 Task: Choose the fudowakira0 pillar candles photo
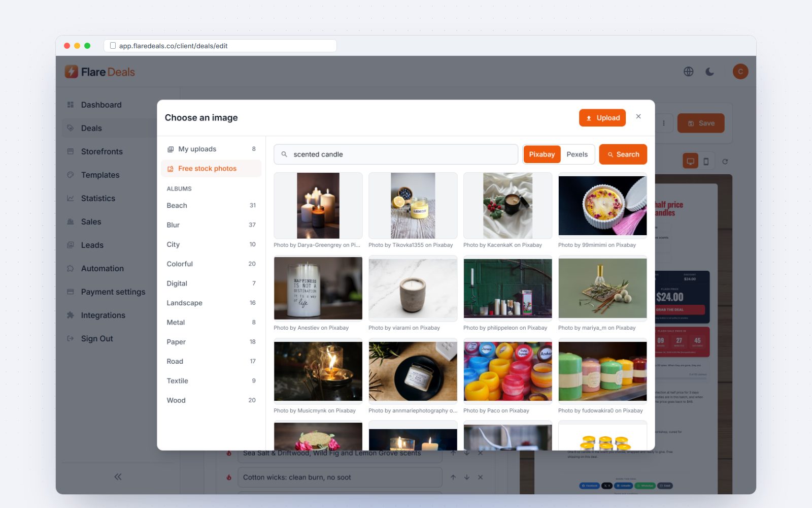602,371
